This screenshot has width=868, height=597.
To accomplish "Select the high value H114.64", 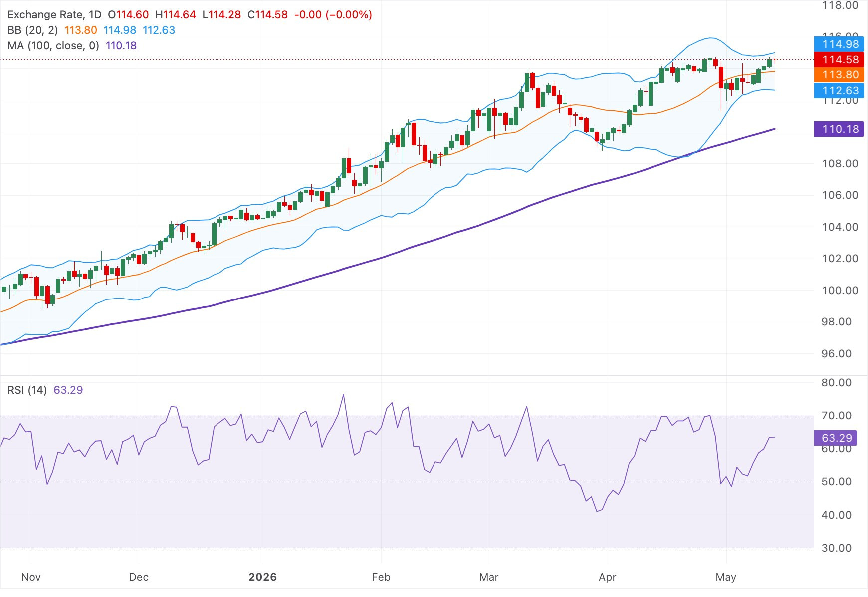I will (176, 15).
